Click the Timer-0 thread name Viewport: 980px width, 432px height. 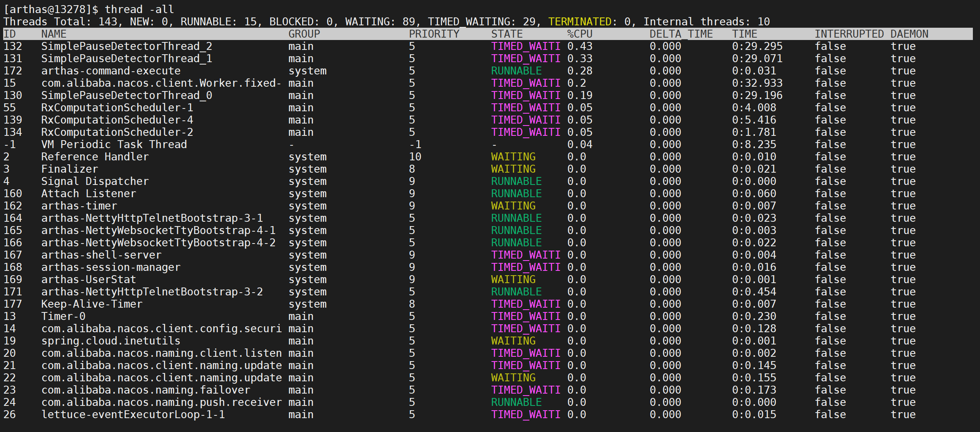coord(63,316)
